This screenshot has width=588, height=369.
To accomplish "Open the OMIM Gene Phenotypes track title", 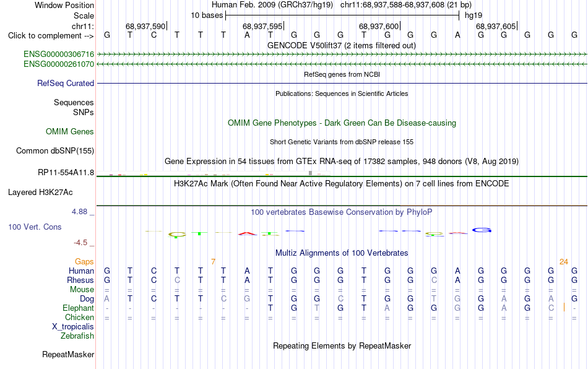I will pos(342,123).
